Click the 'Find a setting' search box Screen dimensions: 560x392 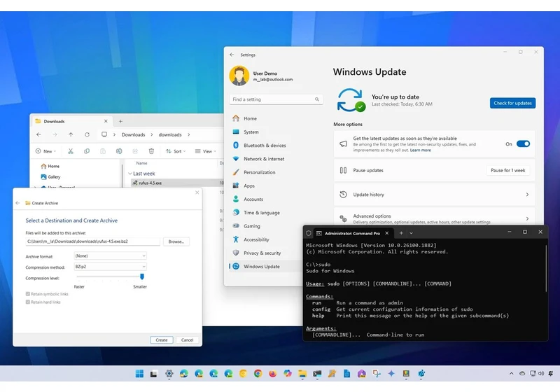point(276,99)
